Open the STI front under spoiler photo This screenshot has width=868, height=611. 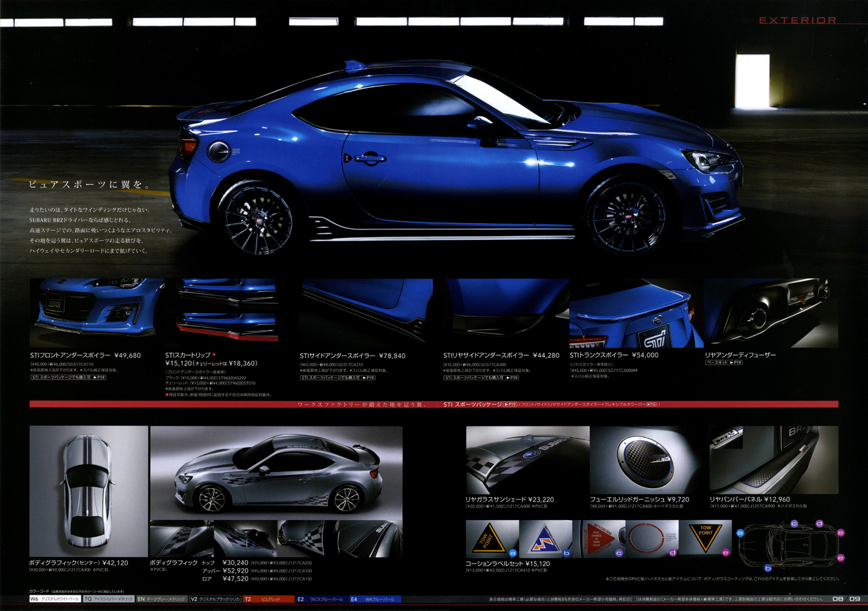(x=97, y=313)
